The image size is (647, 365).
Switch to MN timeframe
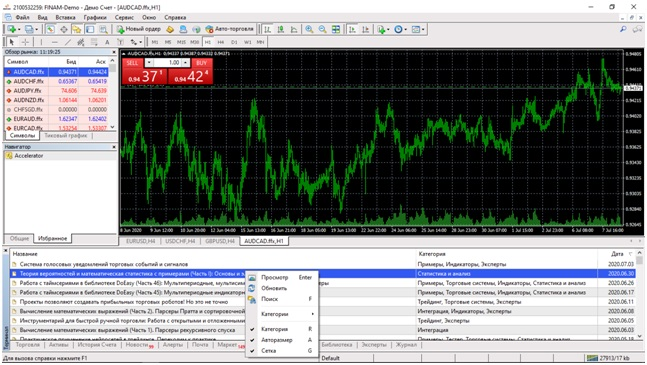pyautogui.click(x=260, y=42)
